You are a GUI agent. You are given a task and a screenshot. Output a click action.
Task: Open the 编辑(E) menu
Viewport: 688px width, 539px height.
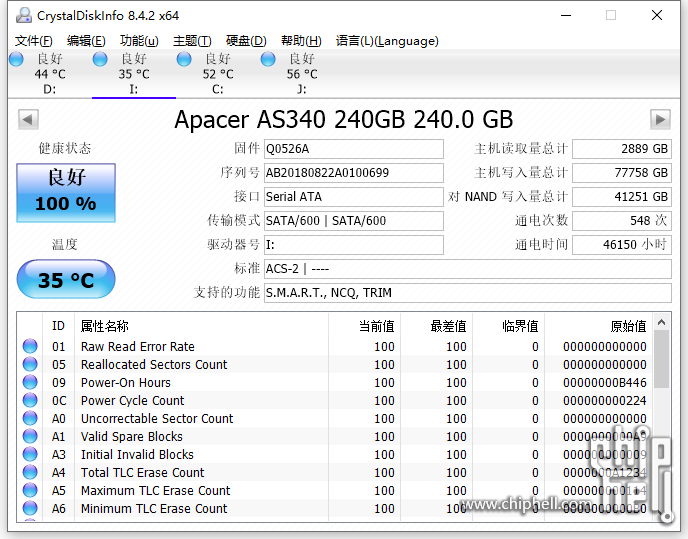(x=86, y=41)
